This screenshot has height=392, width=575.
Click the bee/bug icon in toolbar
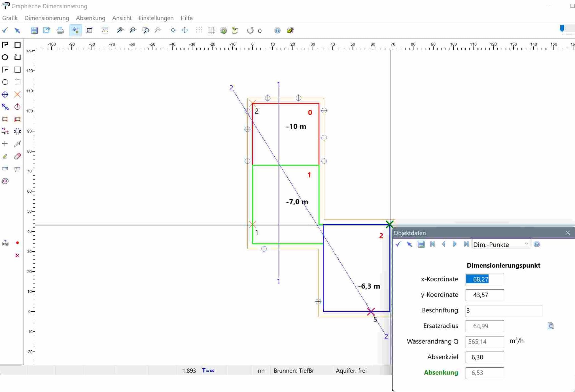[290, 30]
